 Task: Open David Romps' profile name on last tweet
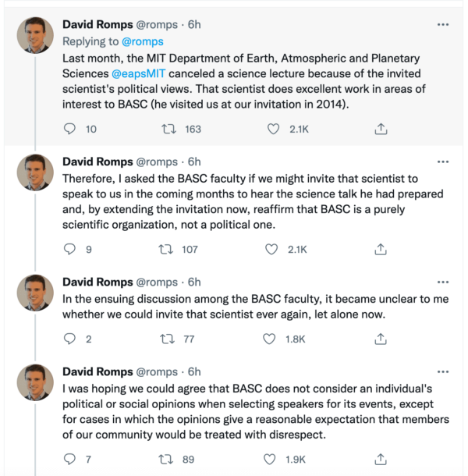[97, 371]
